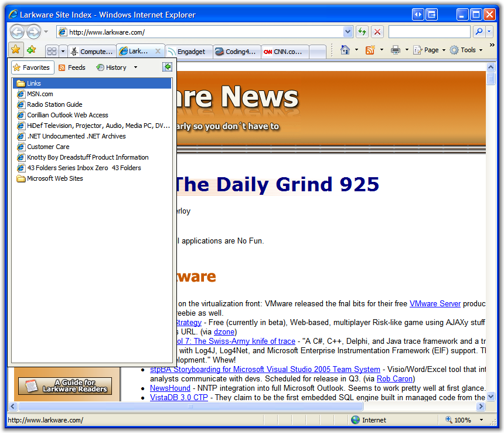
Task: Open the NewsHound link
Action: [x=170, y=388]
